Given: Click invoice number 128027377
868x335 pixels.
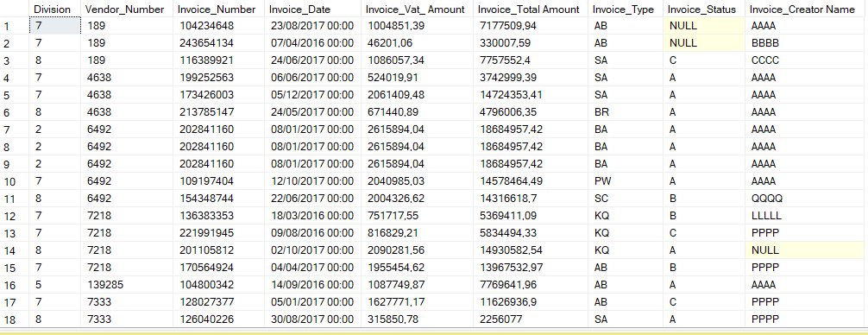Looking at the screenshot, I should tap(207, 302).
